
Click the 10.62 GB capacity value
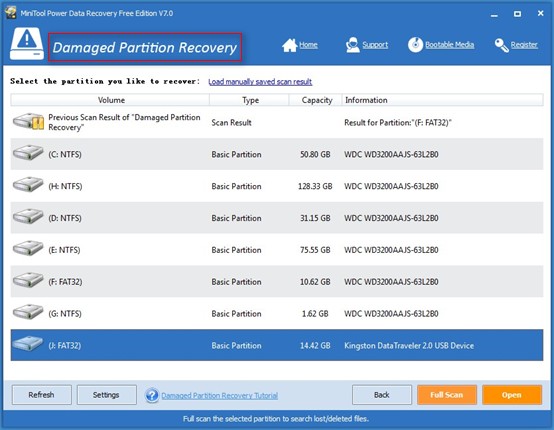[315, 282]
